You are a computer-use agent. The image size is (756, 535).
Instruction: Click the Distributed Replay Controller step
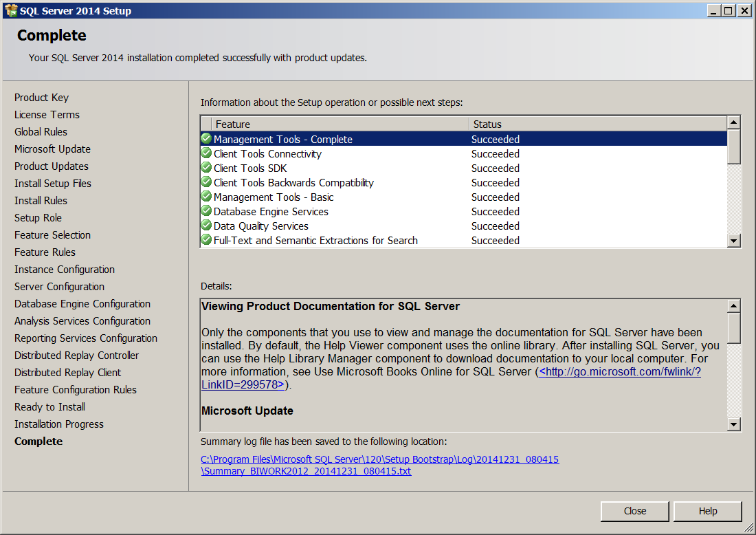coord(76,356)
